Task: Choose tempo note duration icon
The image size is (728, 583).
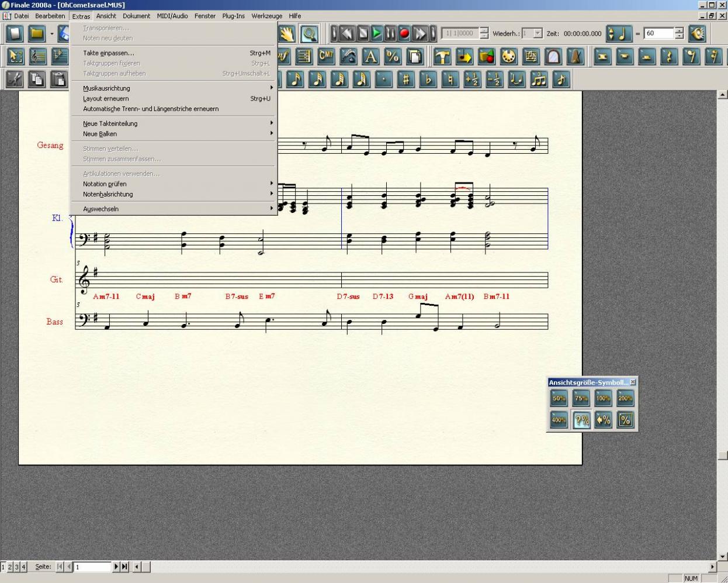Action: point(618,33)
